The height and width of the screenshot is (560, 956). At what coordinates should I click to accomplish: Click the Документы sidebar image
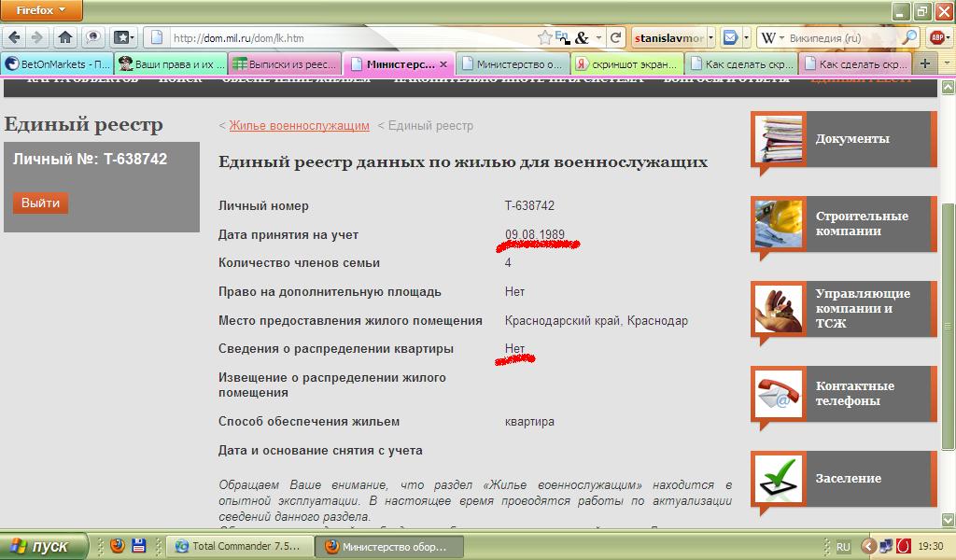tap(778, 139)
